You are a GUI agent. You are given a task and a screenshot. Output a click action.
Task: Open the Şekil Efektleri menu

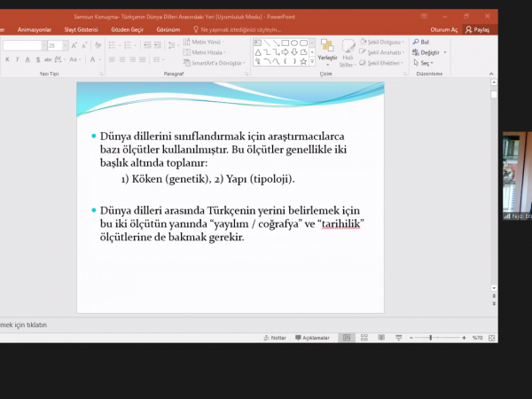click(x=381, y=63)
